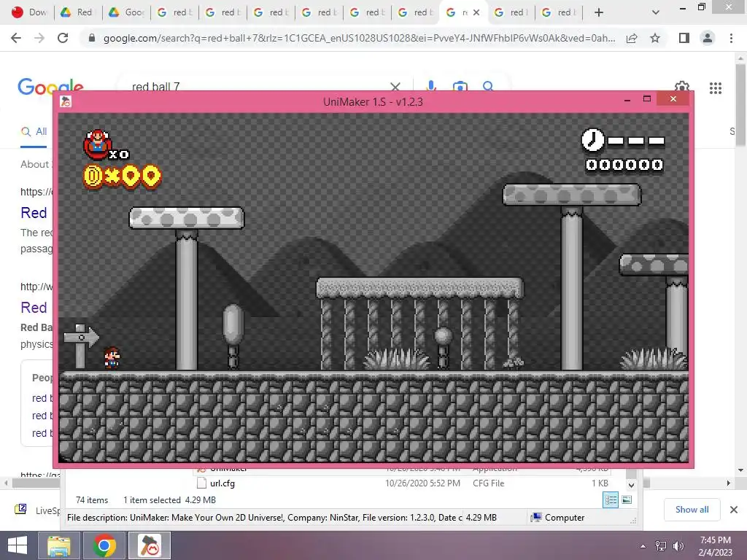Switch Explorer to details view icon
Viewport: 747px width, 560px height.
pyautogui.click(x=611, y=499)
